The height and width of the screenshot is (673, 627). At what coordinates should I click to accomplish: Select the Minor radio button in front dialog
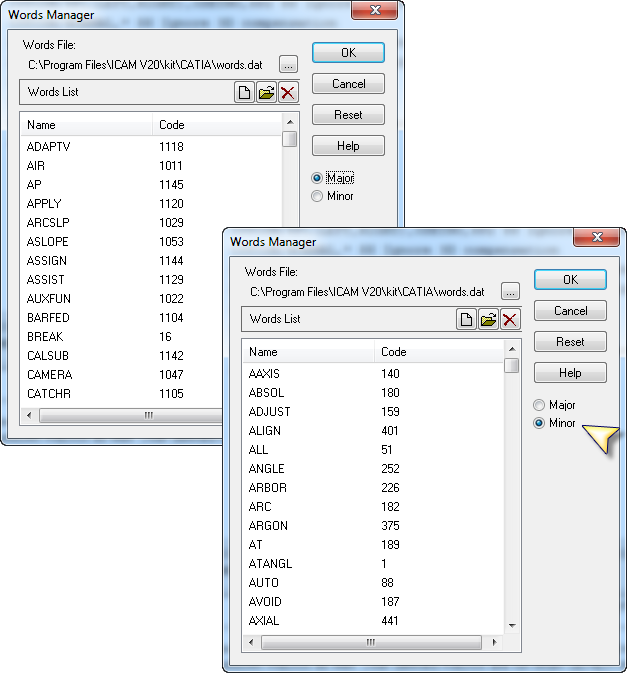(x=540, y=423)
